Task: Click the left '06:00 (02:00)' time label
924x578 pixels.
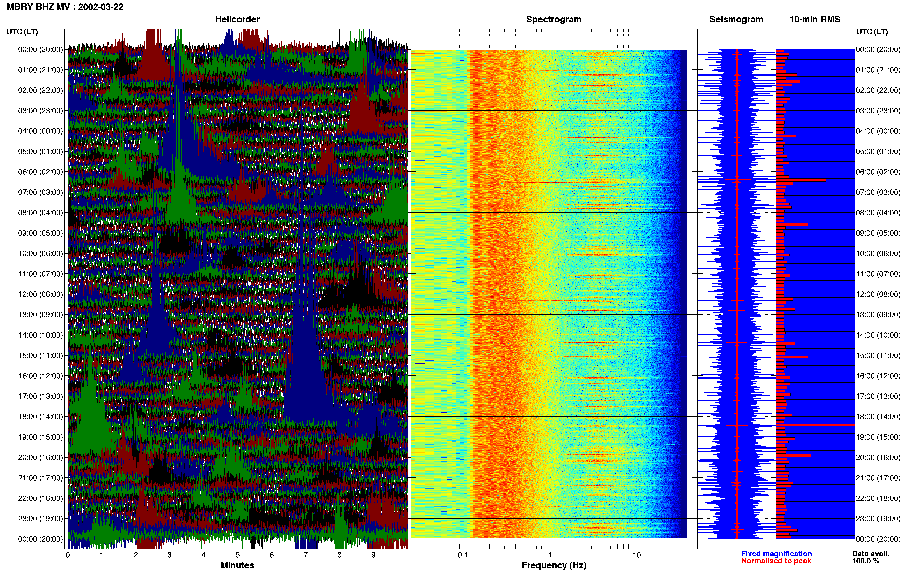Action: point(41,172)
